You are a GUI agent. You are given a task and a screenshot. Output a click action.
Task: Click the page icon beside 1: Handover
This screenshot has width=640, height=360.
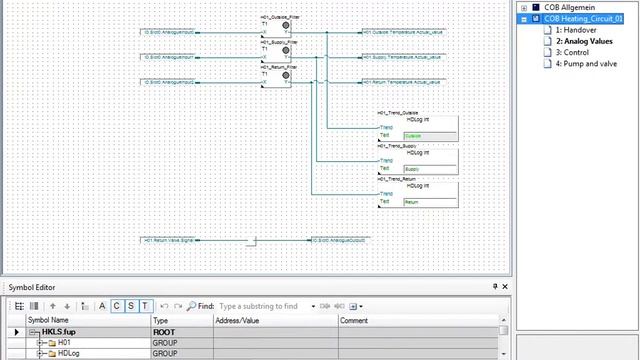[x=548, y=30]
